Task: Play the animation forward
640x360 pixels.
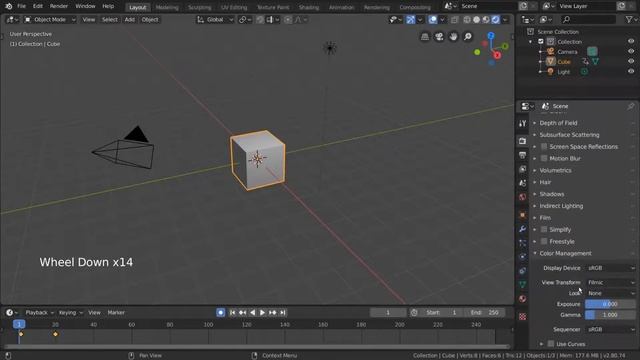Action: tap(262, 313)
